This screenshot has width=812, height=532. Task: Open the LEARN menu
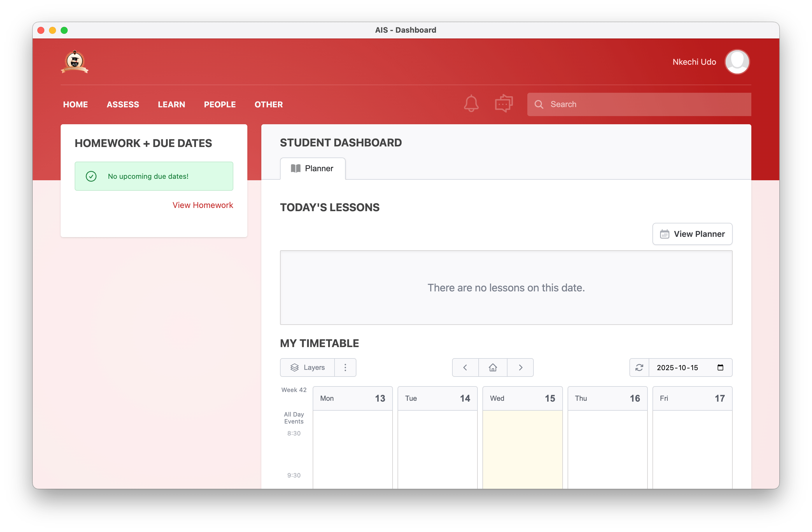pyautogui.click(x=171, y=104)
